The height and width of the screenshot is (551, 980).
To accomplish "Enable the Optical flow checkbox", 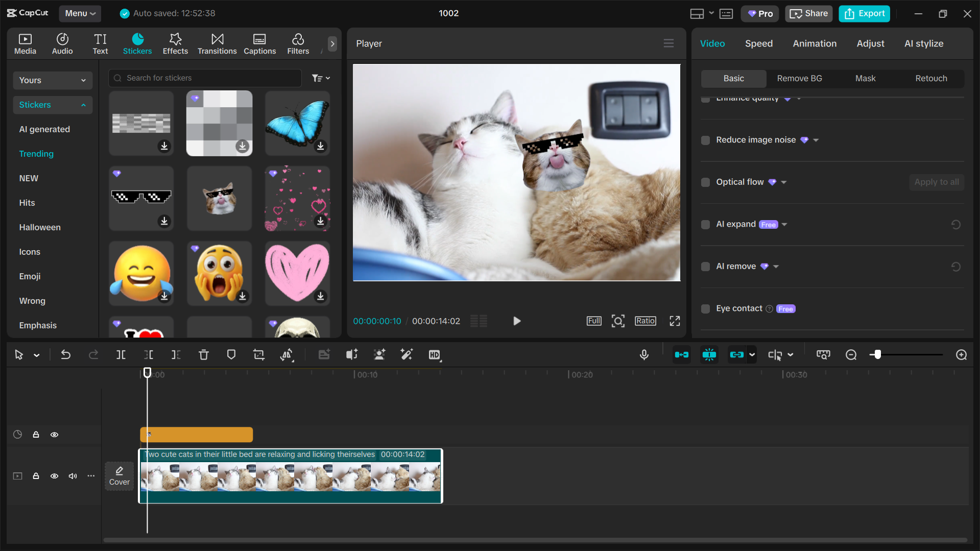I will 705,182.
